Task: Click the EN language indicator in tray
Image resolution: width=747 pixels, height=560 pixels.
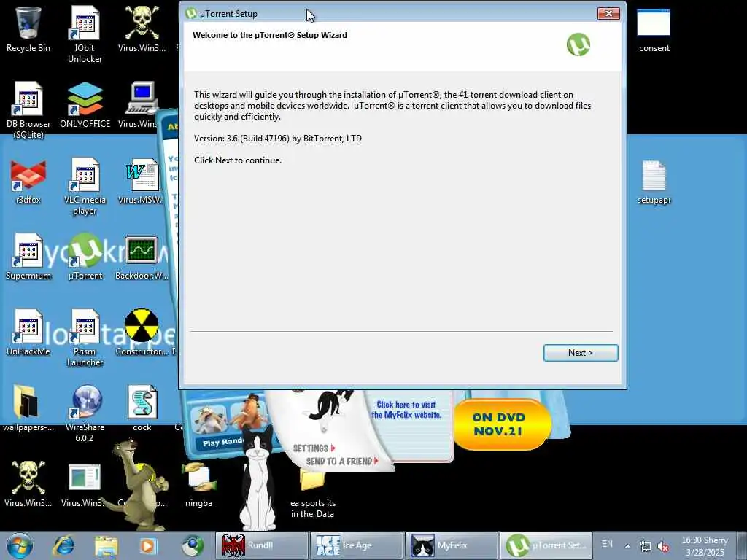Action: point(607,544)
